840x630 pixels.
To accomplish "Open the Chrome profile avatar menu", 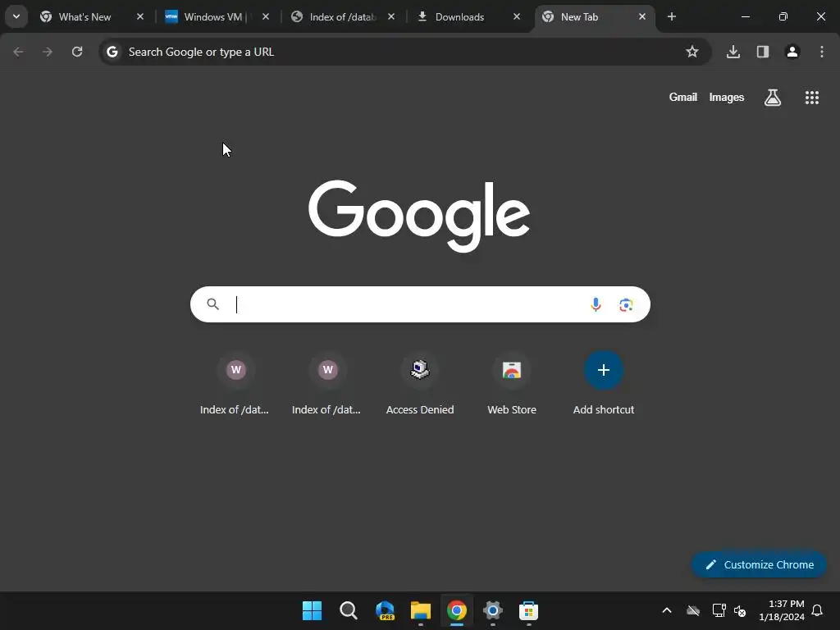I will pos(792,52).
